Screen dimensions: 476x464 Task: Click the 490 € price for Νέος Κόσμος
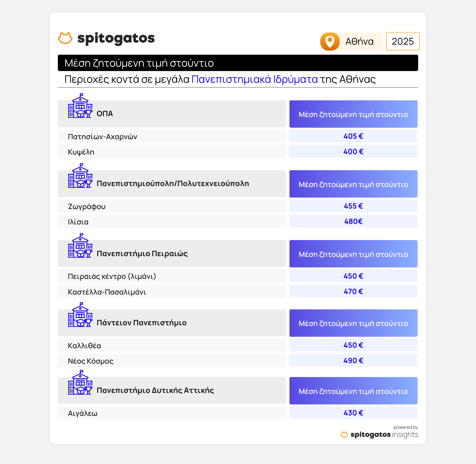(x=353, y=361)
